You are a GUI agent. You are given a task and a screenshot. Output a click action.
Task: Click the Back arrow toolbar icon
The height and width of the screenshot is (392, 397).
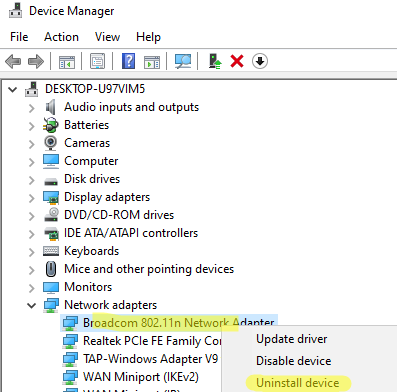pyautogui.click(x=13, y=61)
